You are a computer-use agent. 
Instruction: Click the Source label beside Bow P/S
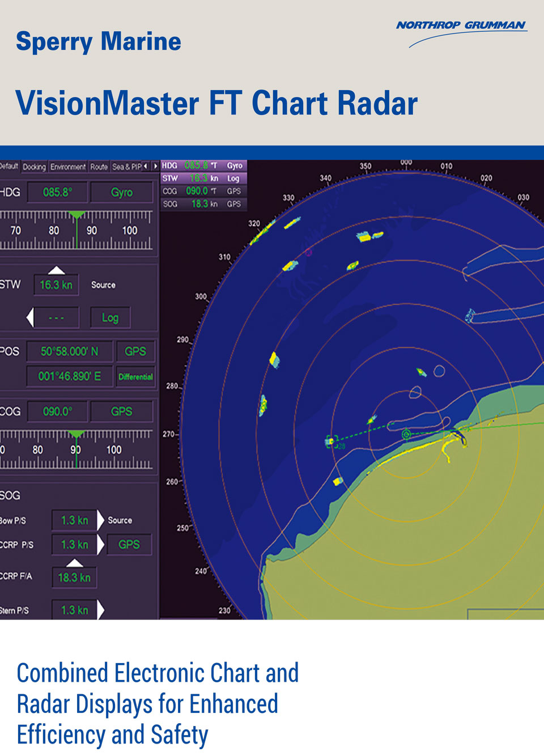click(120, 520)
